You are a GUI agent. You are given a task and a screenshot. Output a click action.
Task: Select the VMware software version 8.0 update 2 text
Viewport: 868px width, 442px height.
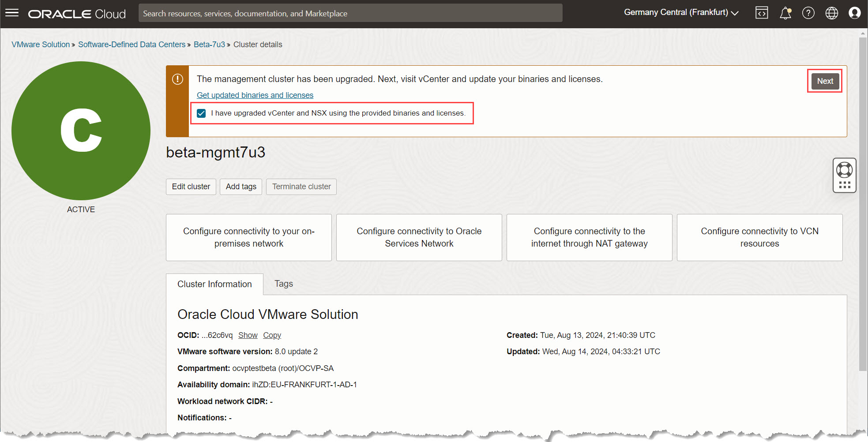tap(248, 352)
